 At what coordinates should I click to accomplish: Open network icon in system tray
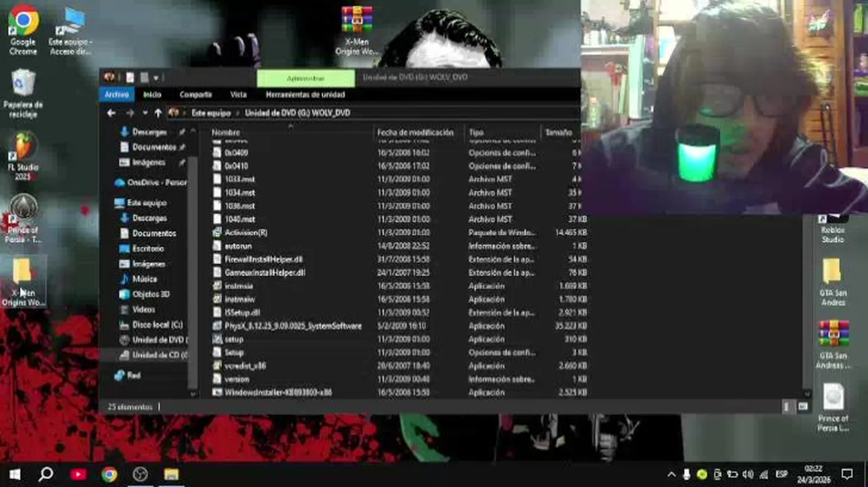click(x=763, y=474)
